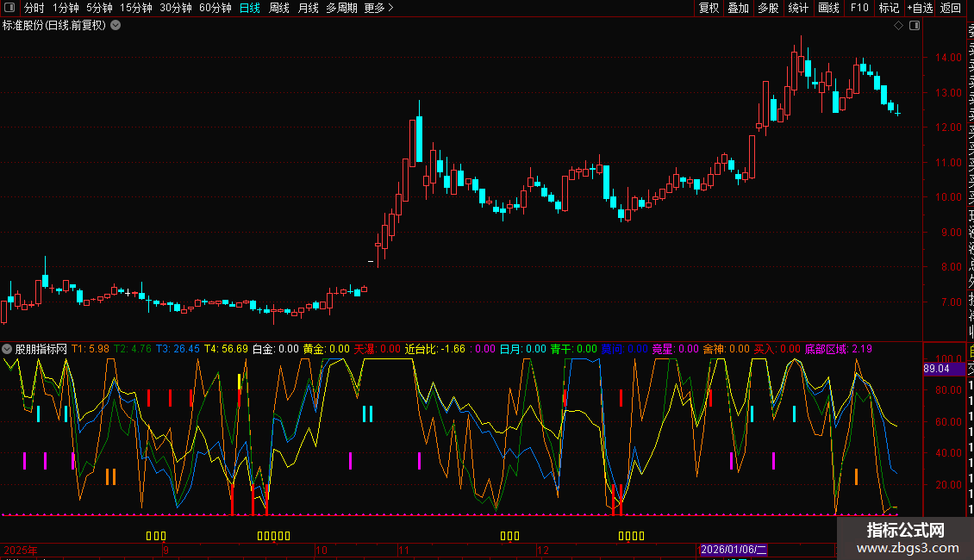This screenshot has height=560, width=974.
Task: Click the 白金: 0.00 label
Action: coord(276,350)
